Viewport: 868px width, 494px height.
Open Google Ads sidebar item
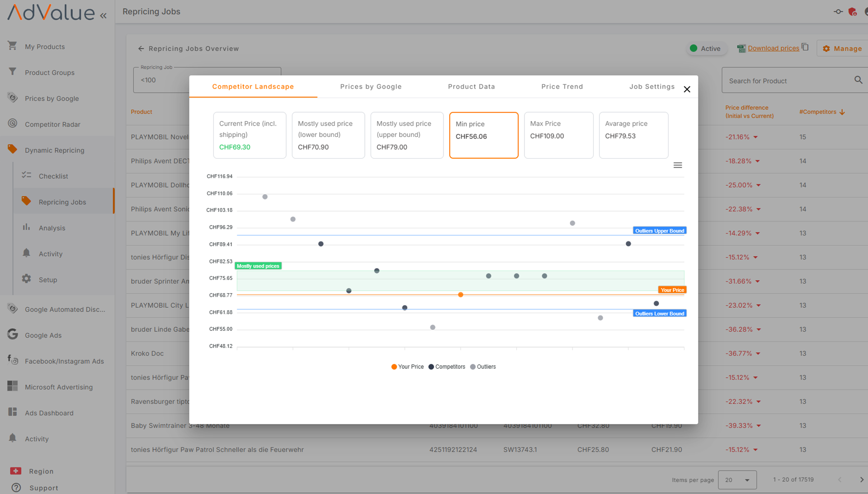click(x=43, y=335)
